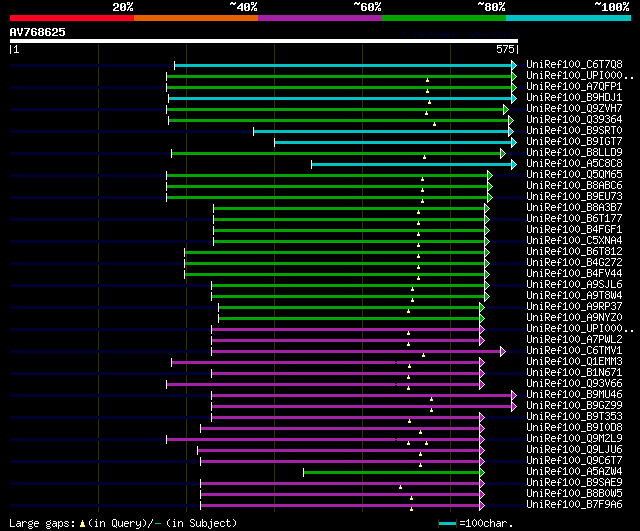Select the UniRef100_B6T812 label
This screenshot has width=640, height=531.
pyautogui.click(x=574, y=252)
